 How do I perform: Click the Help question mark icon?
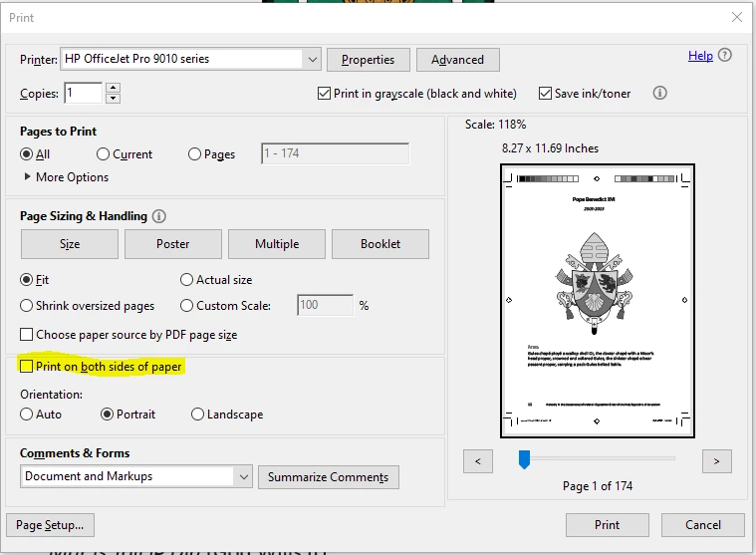[x=725, y=55]
